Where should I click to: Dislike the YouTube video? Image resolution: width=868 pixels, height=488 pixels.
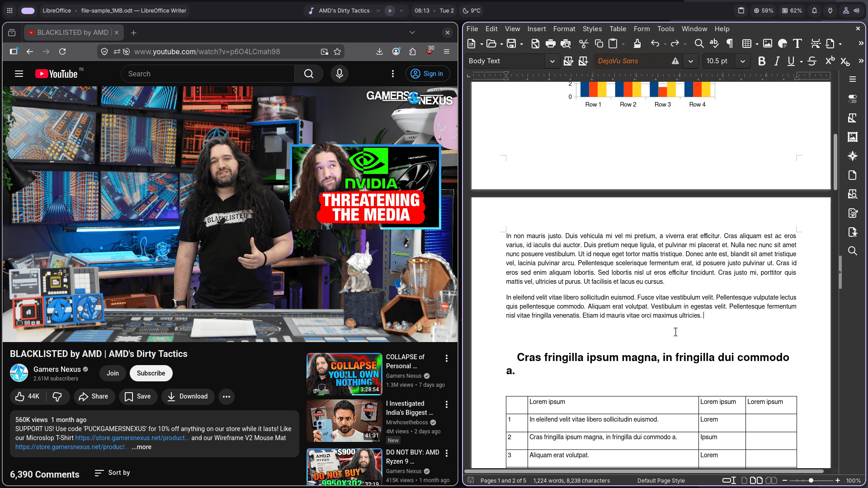(x=57, y=396)
